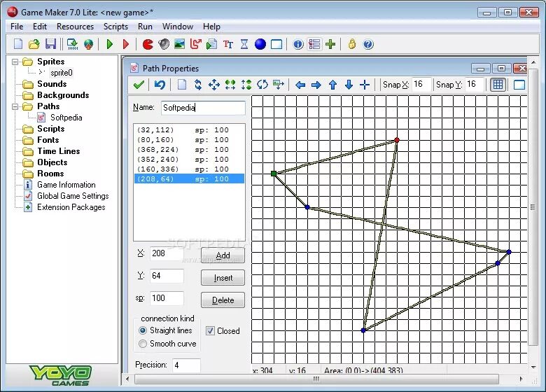
Task: Run game in debug mode red arrow
Action: [x=126, y=44]
